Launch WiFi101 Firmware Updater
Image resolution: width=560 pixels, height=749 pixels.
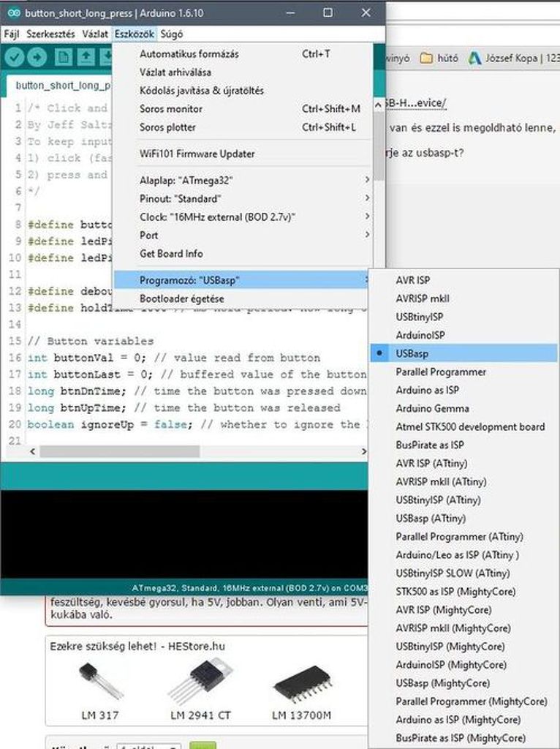pos(243,154)
